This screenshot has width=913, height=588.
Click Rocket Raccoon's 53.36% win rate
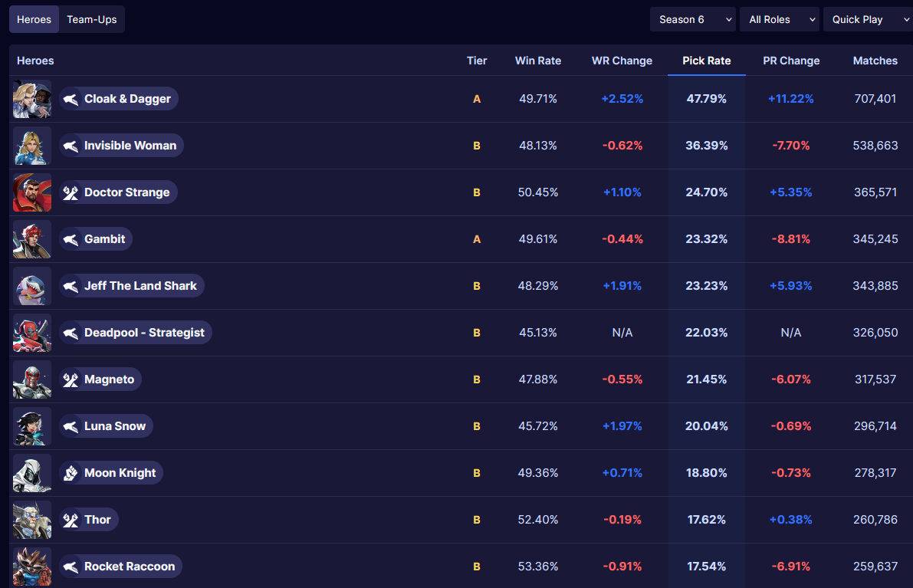(x=538, y=567)
